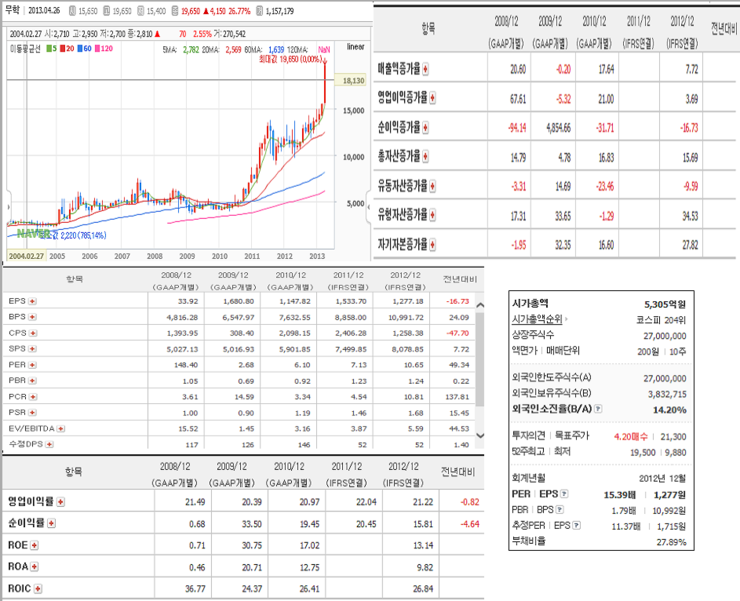Open help icon beside PER | EPS
Viewport: 740px width, 601px height.
(564, 494)
